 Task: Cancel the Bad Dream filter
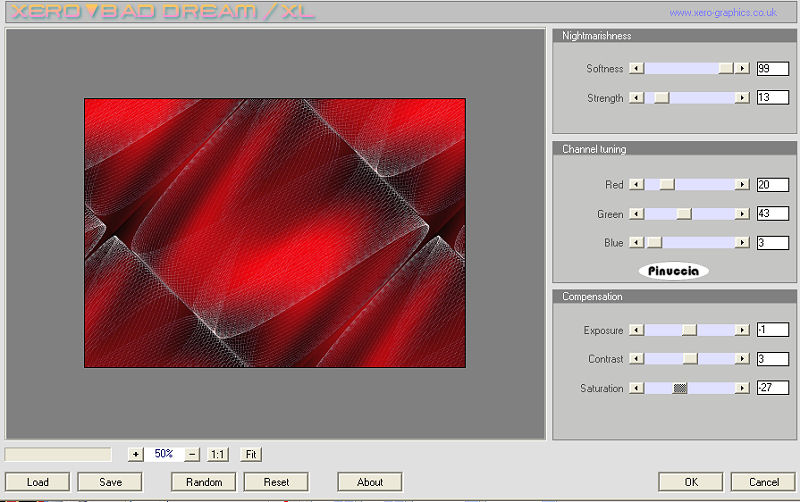pyautogui.click(x=764, y=482)
